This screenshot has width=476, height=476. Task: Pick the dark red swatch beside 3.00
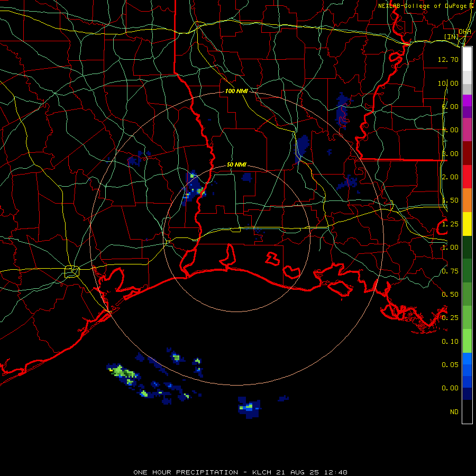tap(467, 153)
